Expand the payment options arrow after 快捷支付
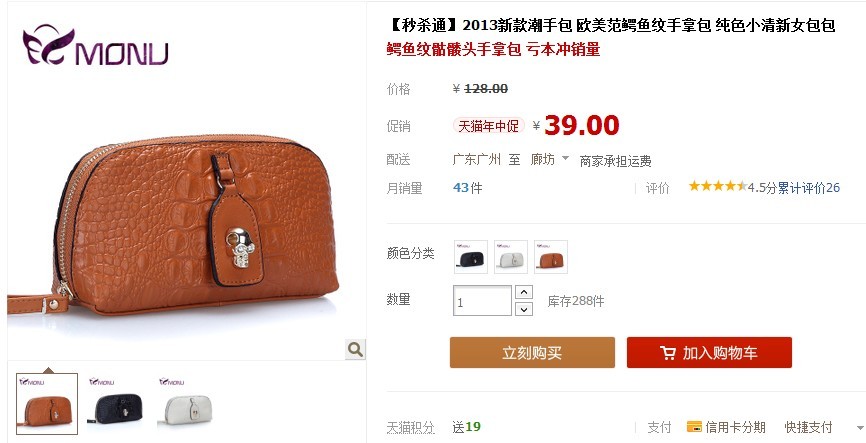866x443 pixels. 859,428
